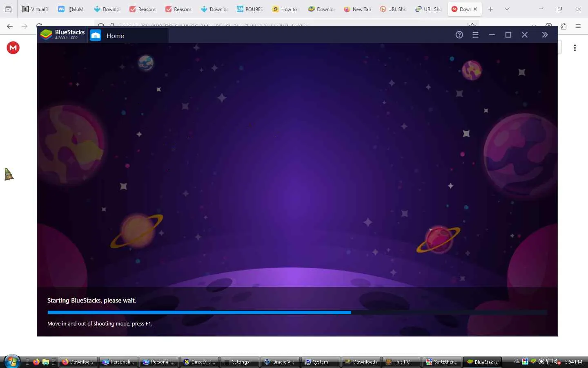Screen dimensions: 588x368
Task: Click the shooting mode F1 tip text
Action: (x=100, y=323)
